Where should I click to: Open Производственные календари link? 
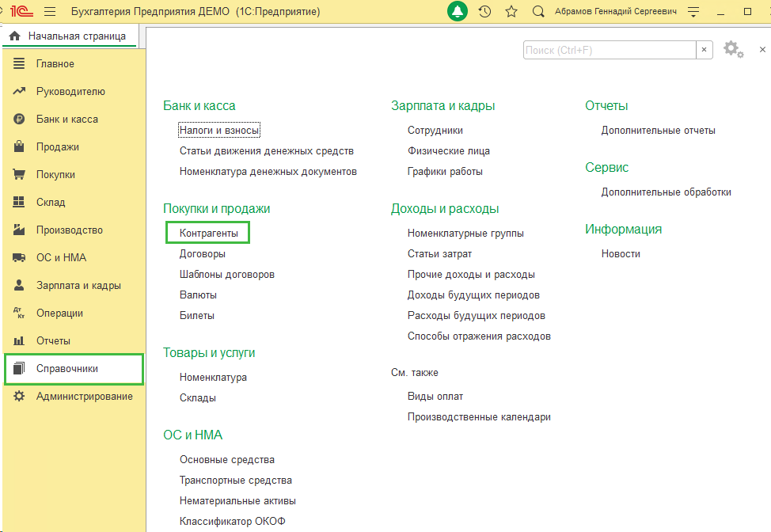[479, 417]
